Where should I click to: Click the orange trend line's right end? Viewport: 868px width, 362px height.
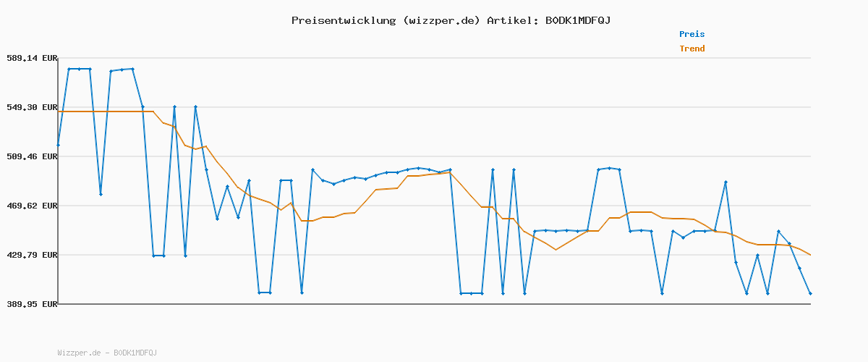tap(810, 255)
